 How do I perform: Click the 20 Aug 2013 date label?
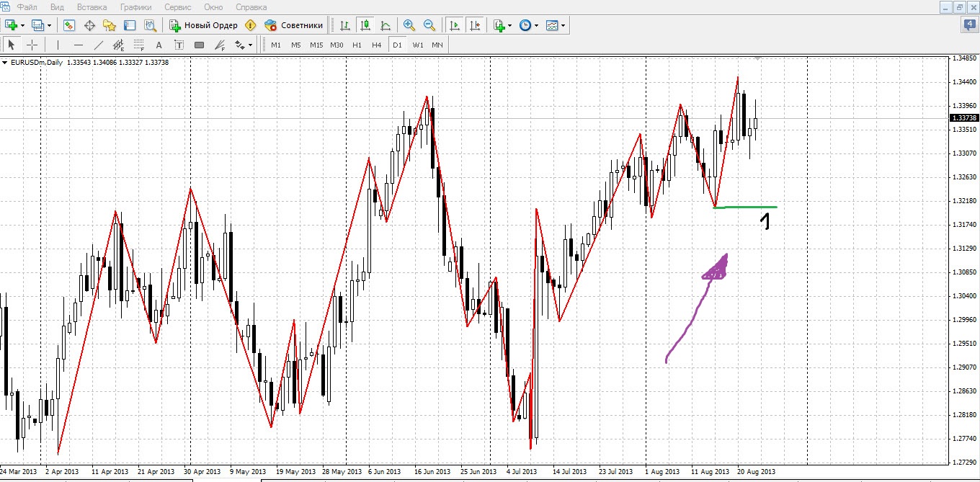(x=755, y=471)
